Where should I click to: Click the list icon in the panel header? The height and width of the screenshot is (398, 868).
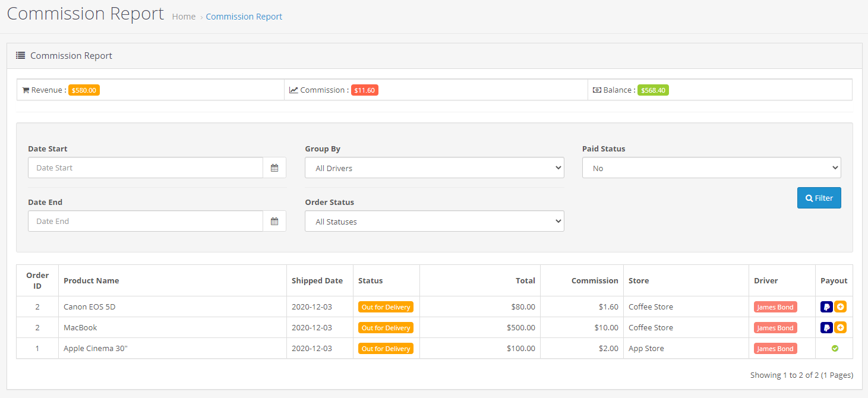pyautogui.click(x=20, y=56)
